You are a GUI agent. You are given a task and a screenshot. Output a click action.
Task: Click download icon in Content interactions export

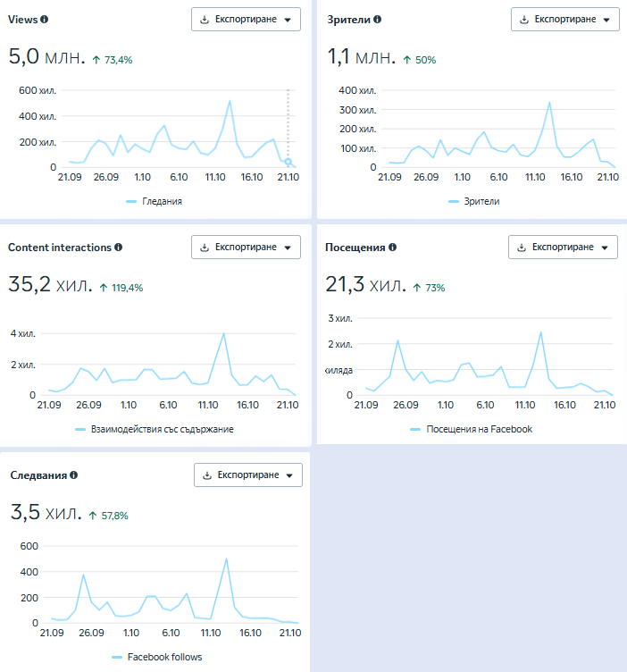click(x=205, y=248)
